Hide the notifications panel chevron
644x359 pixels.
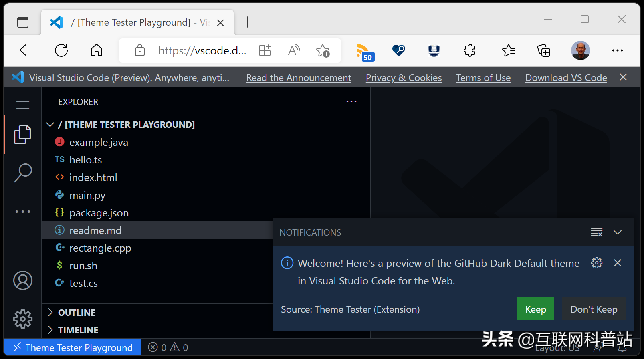tap(618, 232)
